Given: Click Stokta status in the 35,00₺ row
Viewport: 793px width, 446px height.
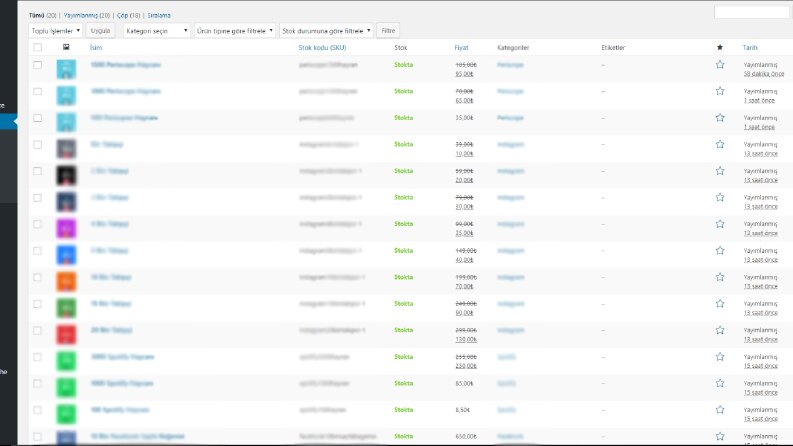Looking at the screenshot, I should click(404, 118).
